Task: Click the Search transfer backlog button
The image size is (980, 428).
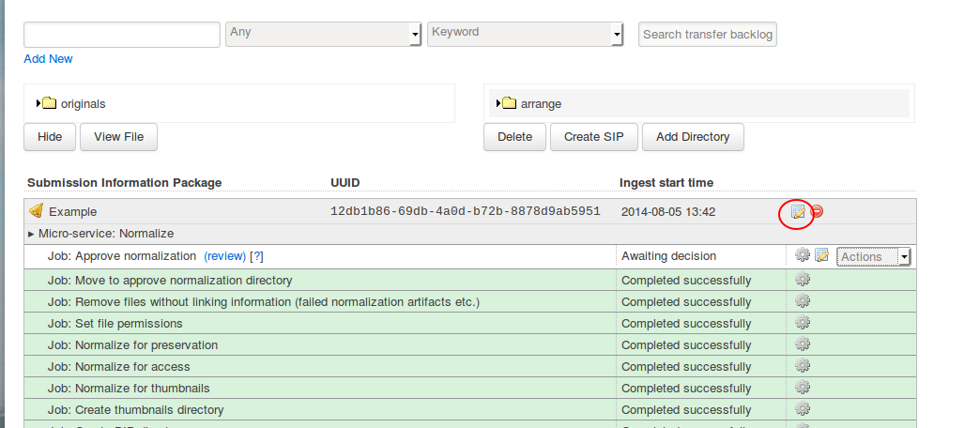Action: click(x=708, y=35)
